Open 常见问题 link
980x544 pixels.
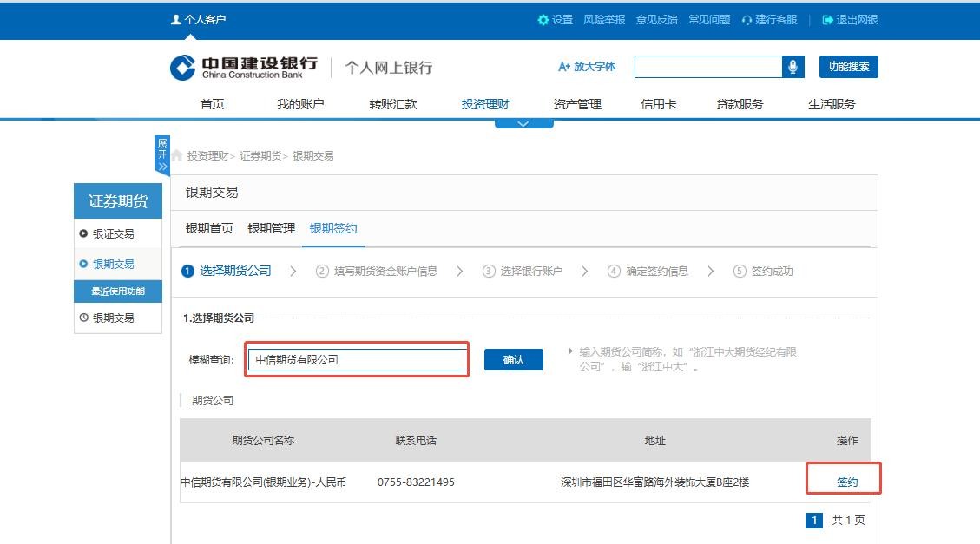click(709, 20)
